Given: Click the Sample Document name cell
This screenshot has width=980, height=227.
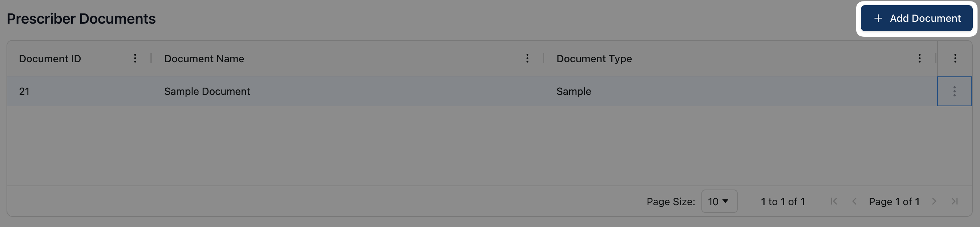Looking at the screenshot, I should pos(207,91).
